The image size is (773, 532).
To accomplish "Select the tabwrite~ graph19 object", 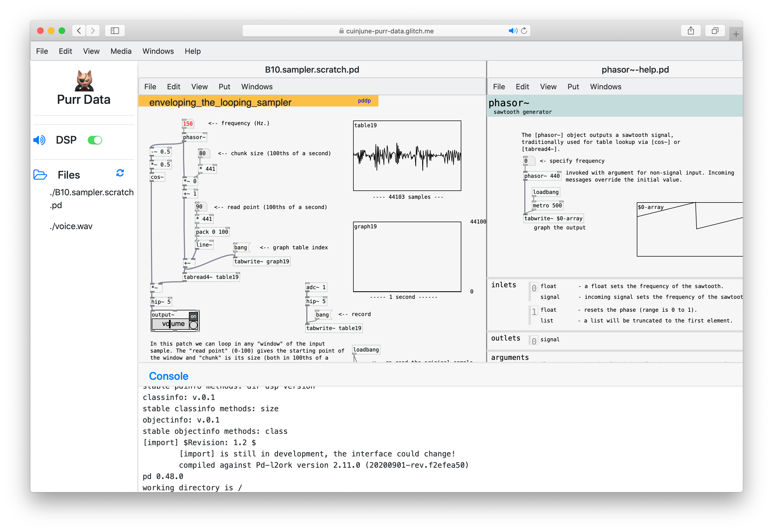I will pos(261,261).
